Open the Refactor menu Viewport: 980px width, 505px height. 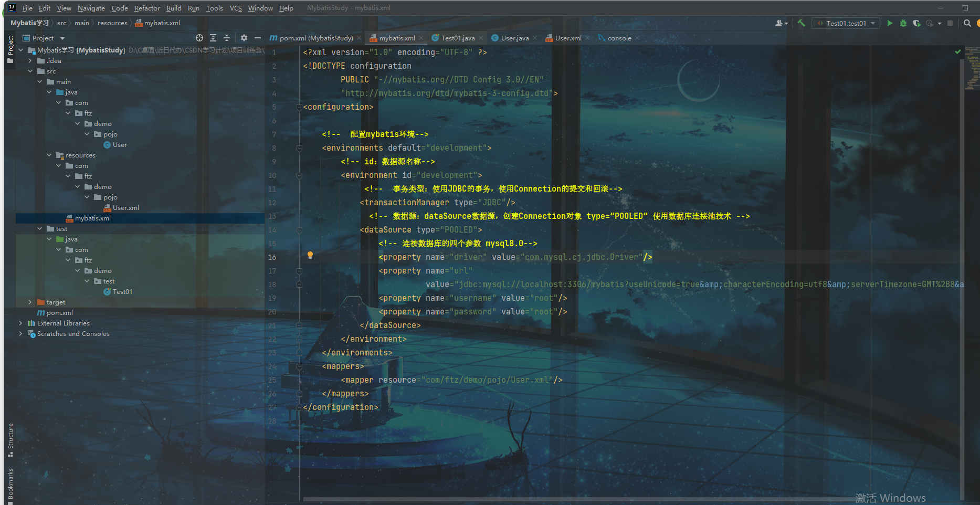(147, 8)
